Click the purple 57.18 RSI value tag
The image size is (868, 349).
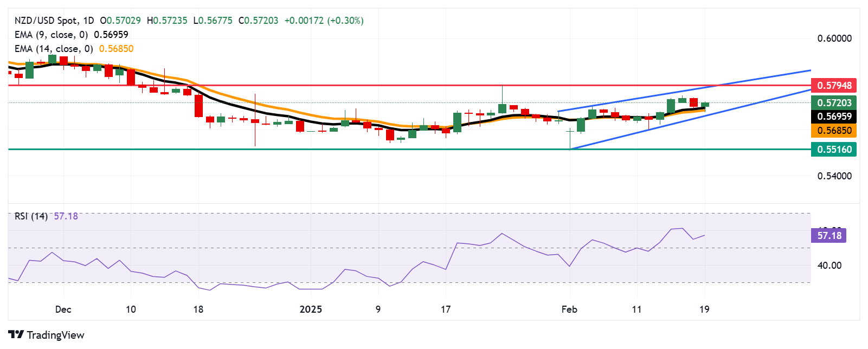pyautogui.click(x=828, y=235)
